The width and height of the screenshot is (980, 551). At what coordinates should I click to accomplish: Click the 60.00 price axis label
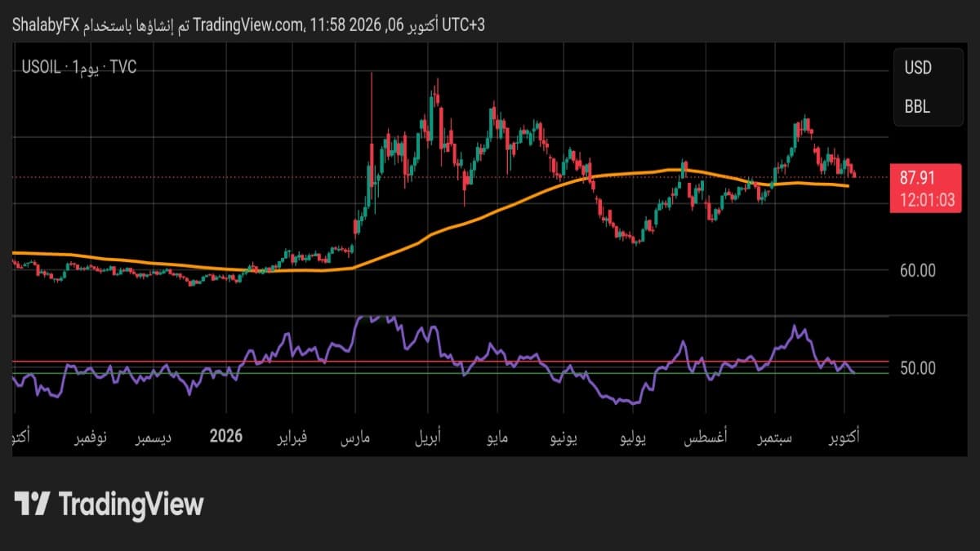click(x=917, y=270)
